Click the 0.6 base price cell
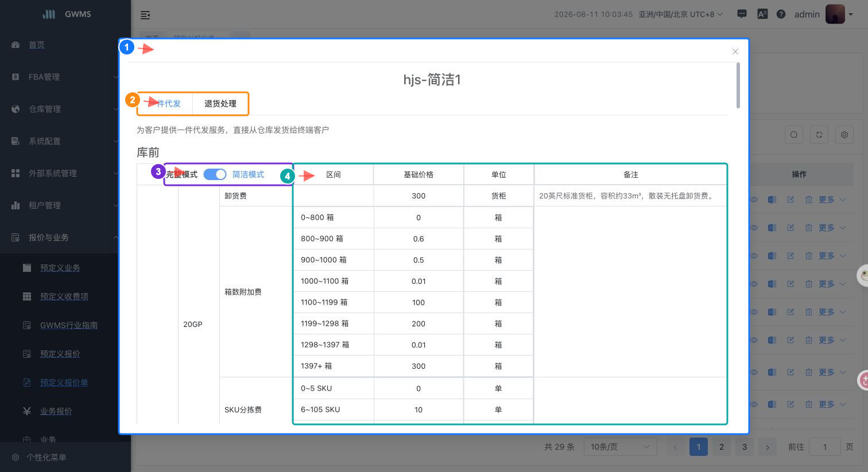Image resolution: width=868 pixels, height=472 pixels. click(418, 239)
